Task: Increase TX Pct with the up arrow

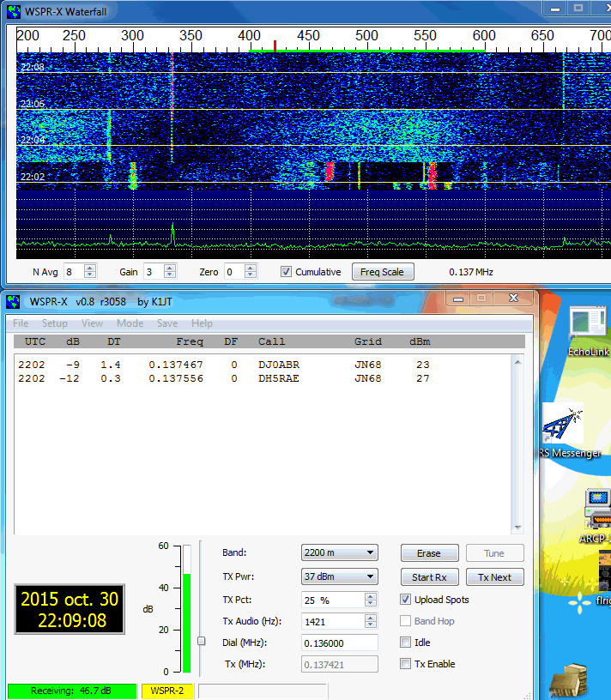Action: [371, 596]
